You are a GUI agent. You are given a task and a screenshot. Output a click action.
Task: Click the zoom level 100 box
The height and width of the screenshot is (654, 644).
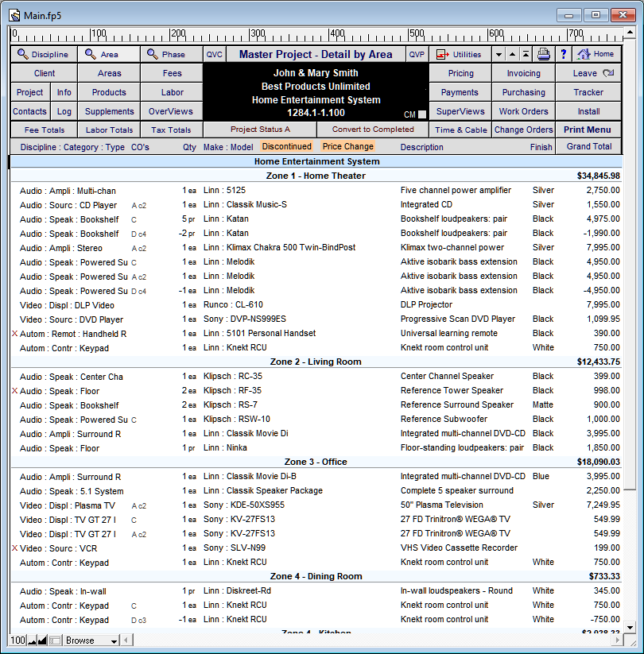18,640
